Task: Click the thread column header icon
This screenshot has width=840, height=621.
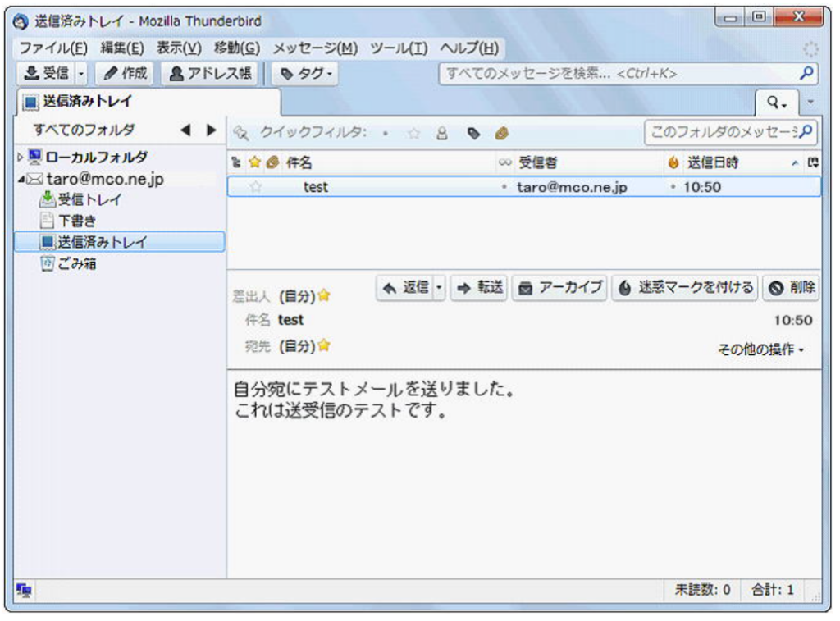Action: tap(235, 162)
